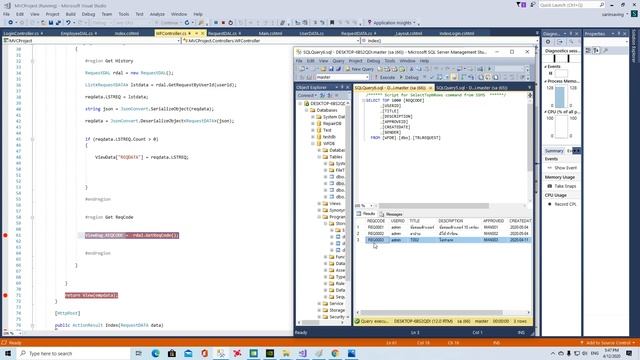640x360 pixels.
Task: Open the Build menu in Visual Studio
Action: tap(71, 14)
